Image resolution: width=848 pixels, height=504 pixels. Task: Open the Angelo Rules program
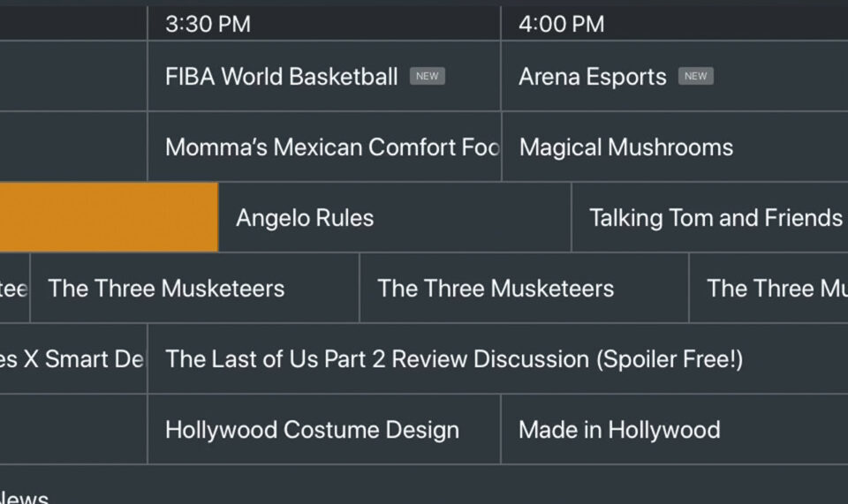[x=305, y=218]
